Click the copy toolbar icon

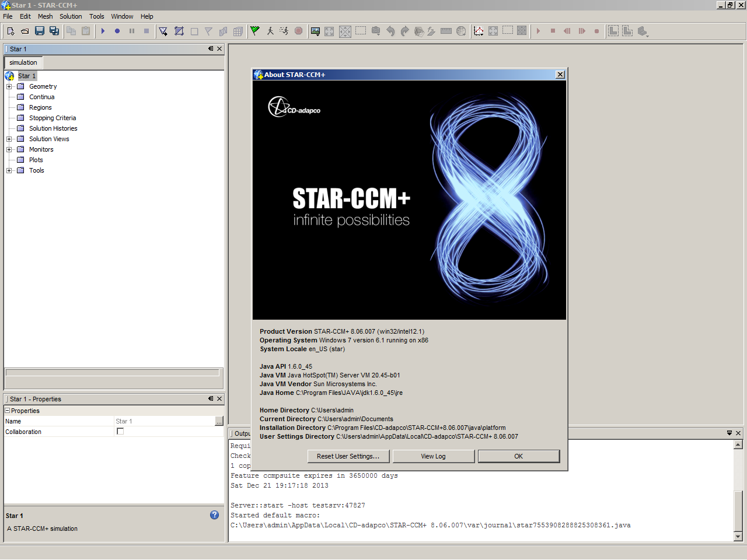71,31
